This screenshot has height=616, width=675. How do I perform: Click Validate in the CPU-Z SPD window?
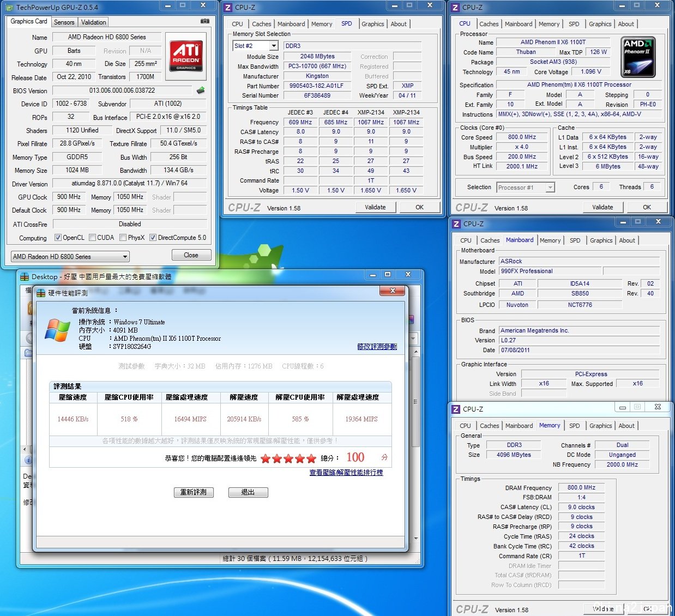coord(375,207)
